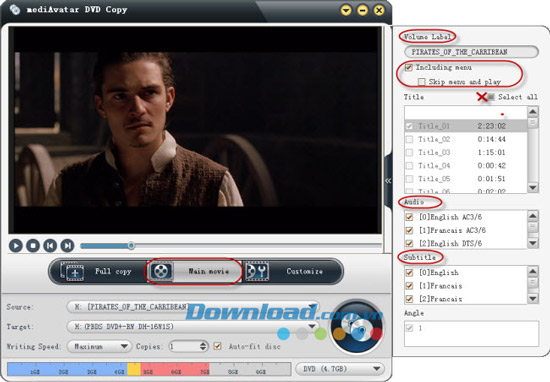Expand the Target drive dropdown
The image size is (550, 382).
pos(193,327)
